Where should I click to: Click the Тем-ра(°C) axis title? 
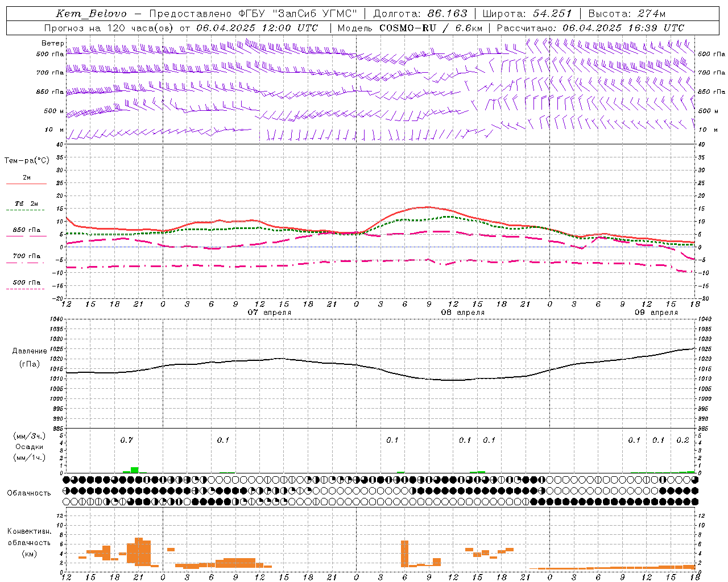point(27,161)
